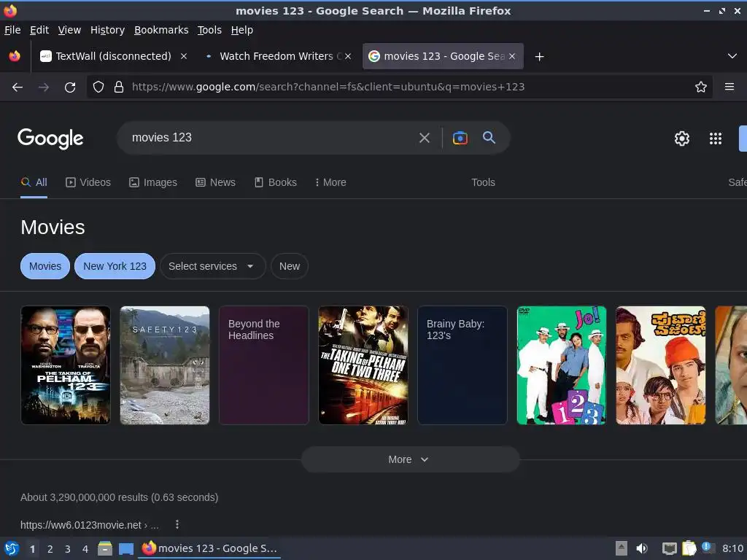Open the ww6.0123movie.net result link
Screen dimensions: 747x560
click(90, 525)
